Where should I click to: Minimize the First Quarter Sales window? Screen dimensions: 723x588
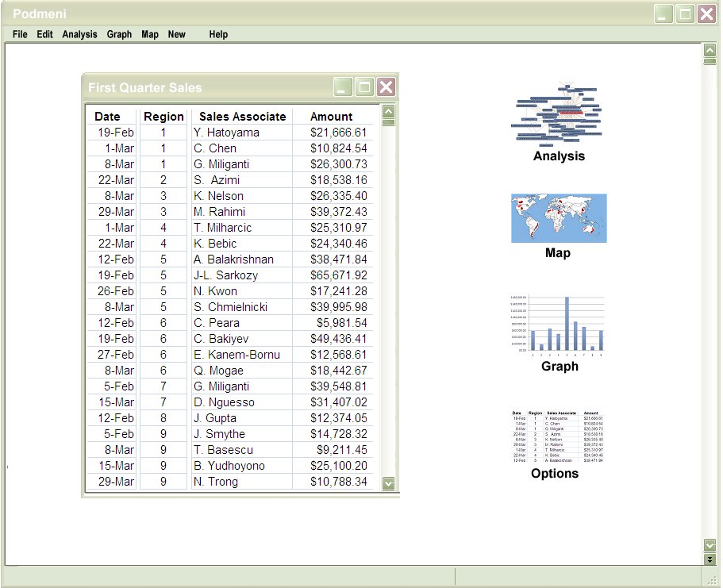(x=343, y=87)
